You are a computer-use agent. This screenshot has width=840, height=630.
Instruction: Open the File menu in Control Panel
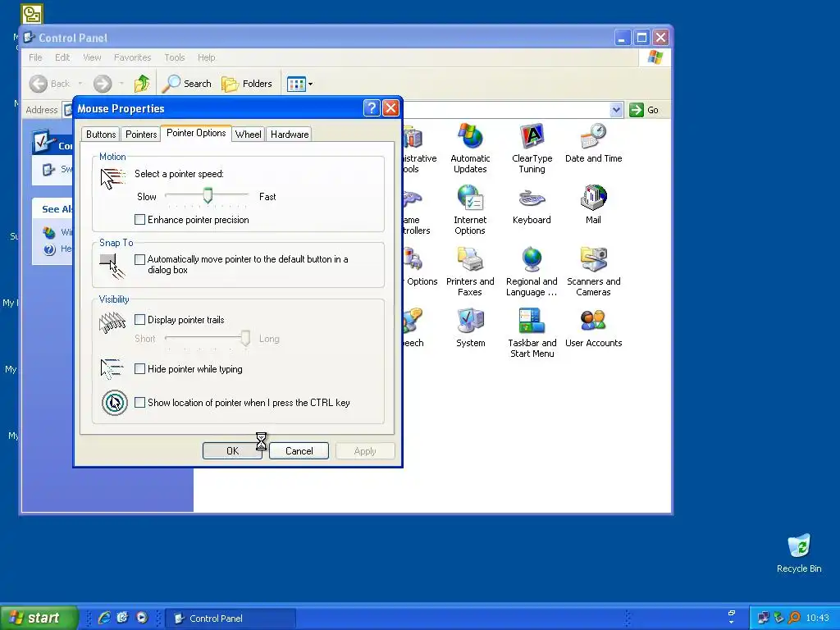tap(35, 57)
